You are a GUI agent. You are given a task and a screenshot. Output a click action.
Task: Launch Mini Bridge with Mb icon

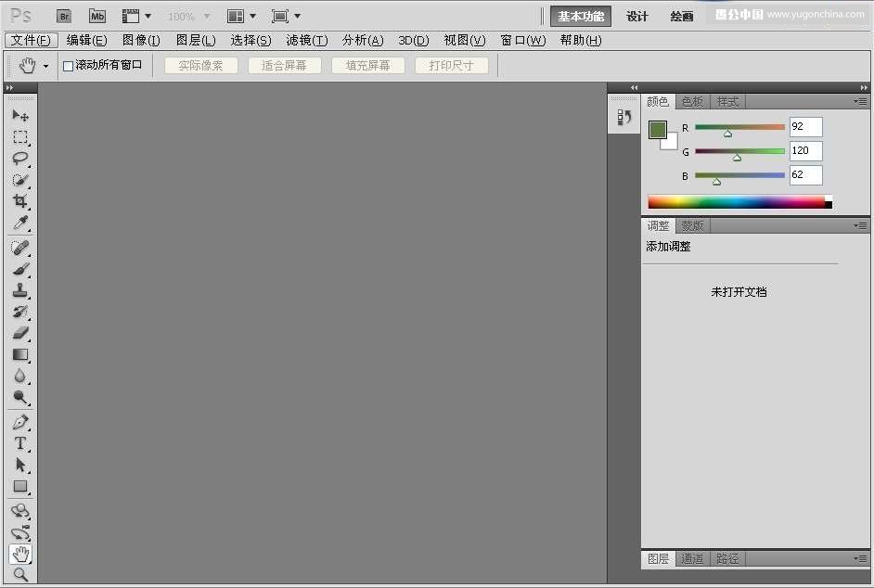coord(97,16)
